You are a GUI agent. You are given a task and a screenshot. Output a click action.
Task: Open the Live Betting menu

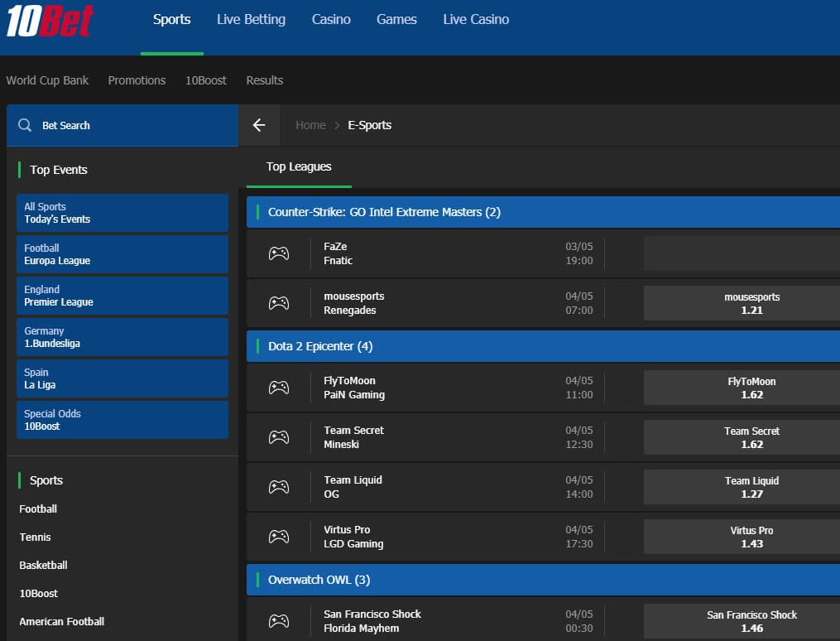tap(251, 19)
